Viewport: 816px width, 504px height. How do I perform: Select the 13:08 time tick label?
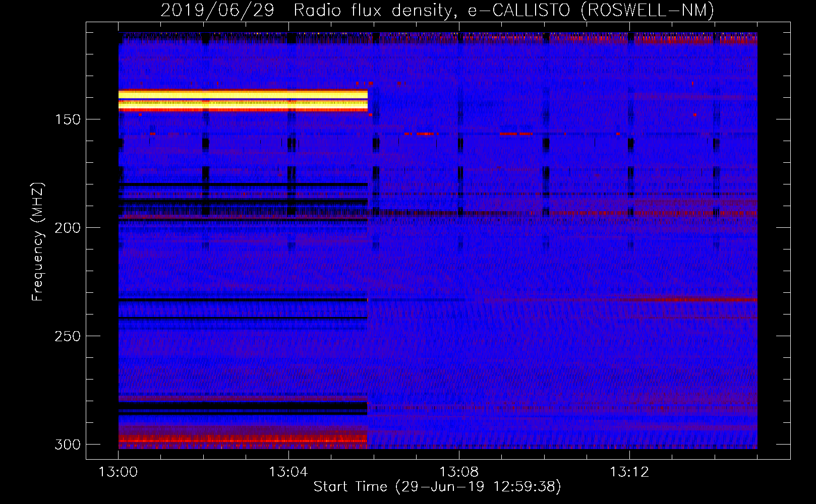pos(459,472)
